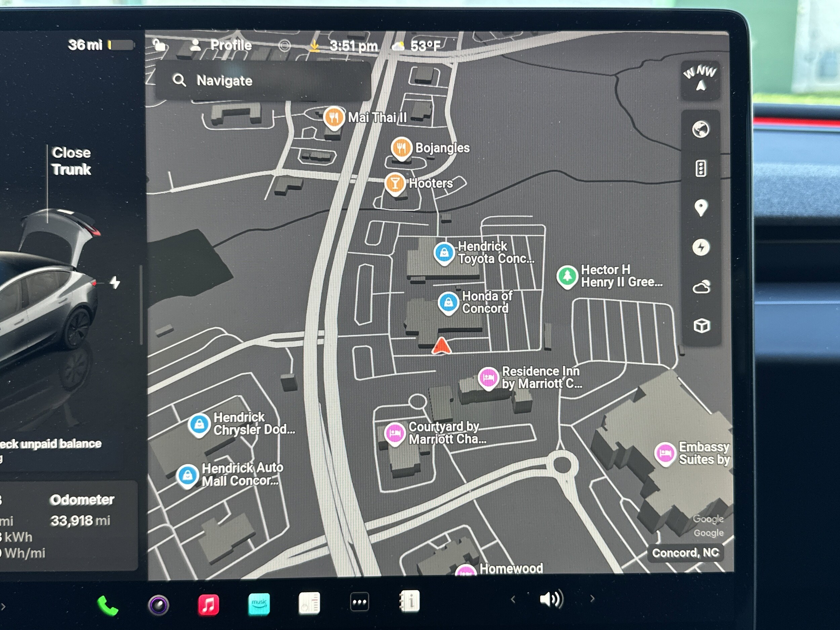This screenshot has width=840, height=630.
Task: Open the owner's manual info icon
Action: (x=410, y=601)
